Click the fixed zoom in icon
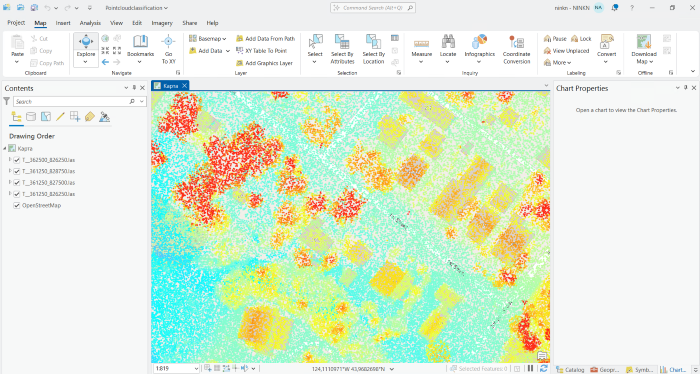Screen dimensions: 700x374 pyautogui.click(x=105, y=50)
